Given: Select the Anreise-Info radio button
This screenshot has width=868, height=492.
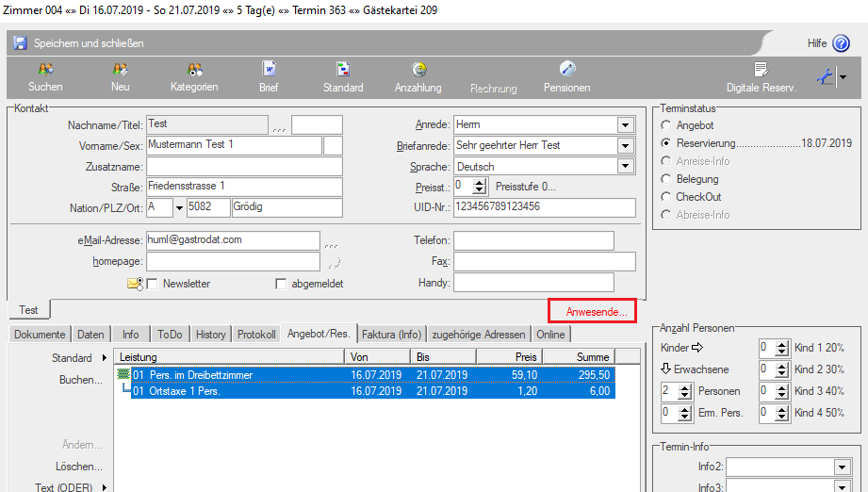Looking at the screenshot, I should pos(666,161).
